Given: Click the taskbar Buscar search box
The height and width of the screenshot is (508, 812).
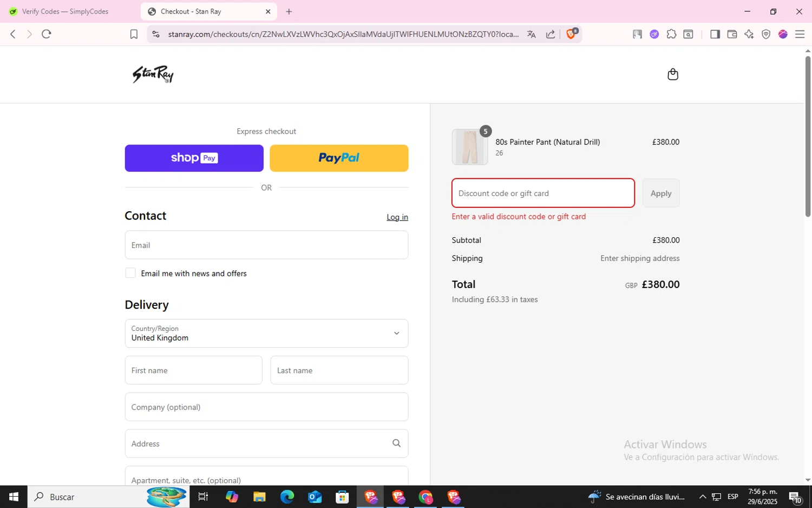Looking at the screenshot, I should pyautogui.click(x=108, y=497).
